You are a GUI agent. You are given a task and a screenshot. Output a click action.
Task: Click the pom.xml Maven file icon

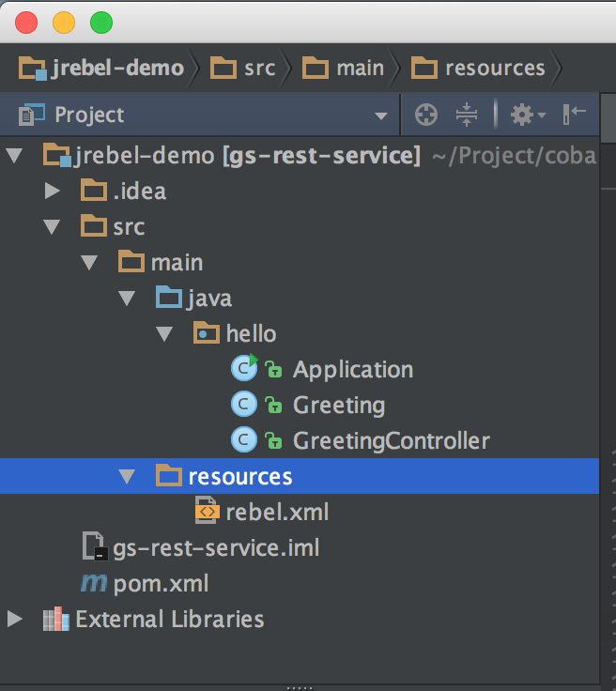[94, 584]
